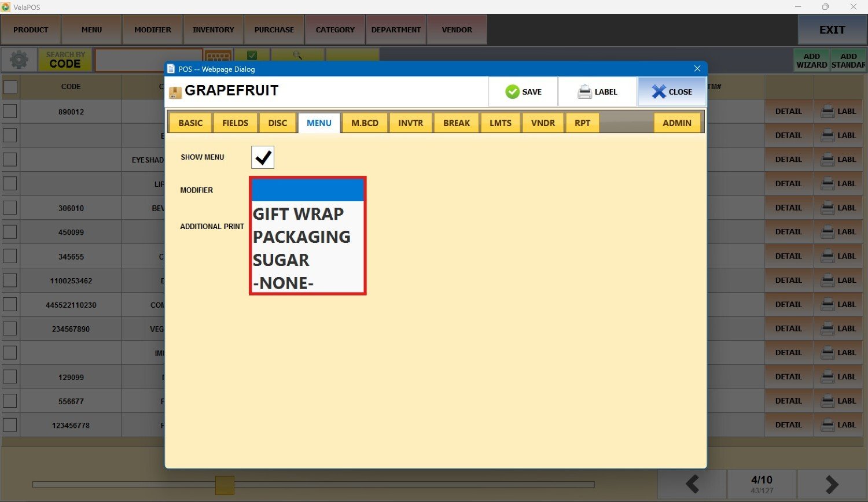Image resolution: width=868 pixels, height=502 pixels.
Task: Uncheck the Show Menu checkbox
Action: click(263, 157)
